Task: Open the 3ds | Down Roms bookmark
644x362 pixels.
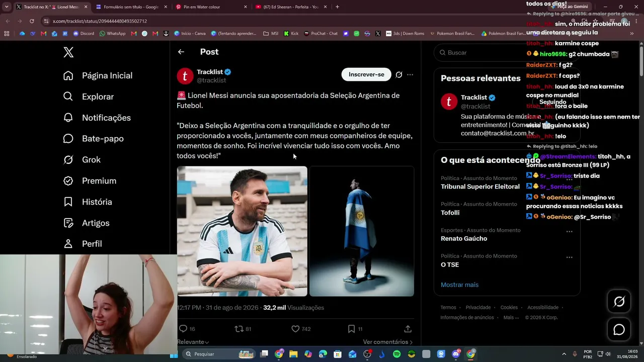Action: 405,34
